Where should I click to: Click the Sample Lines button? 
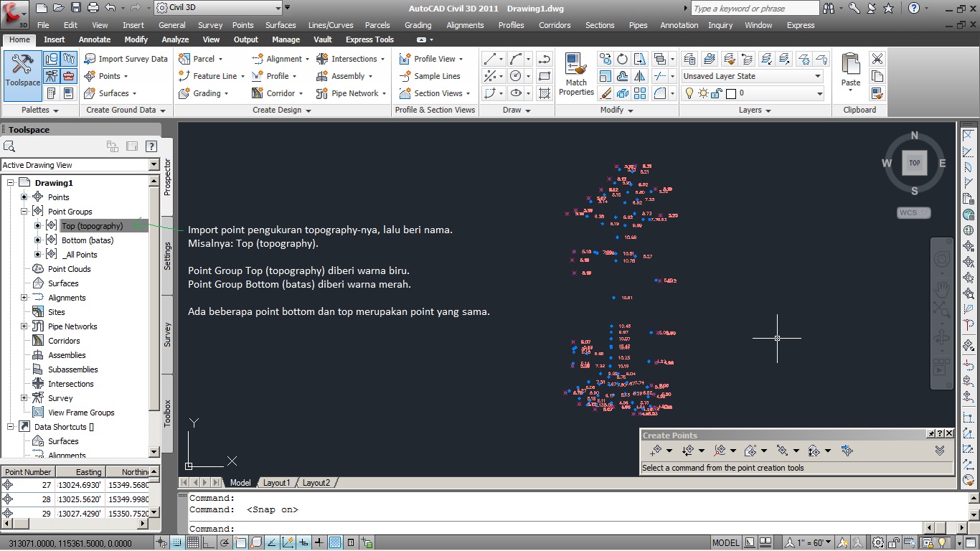429,76
